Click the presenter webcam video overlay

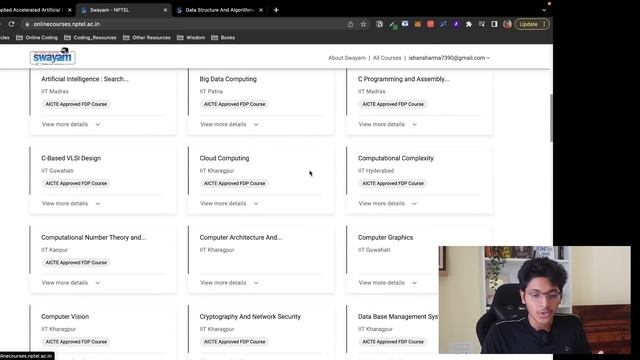[535, 300]
